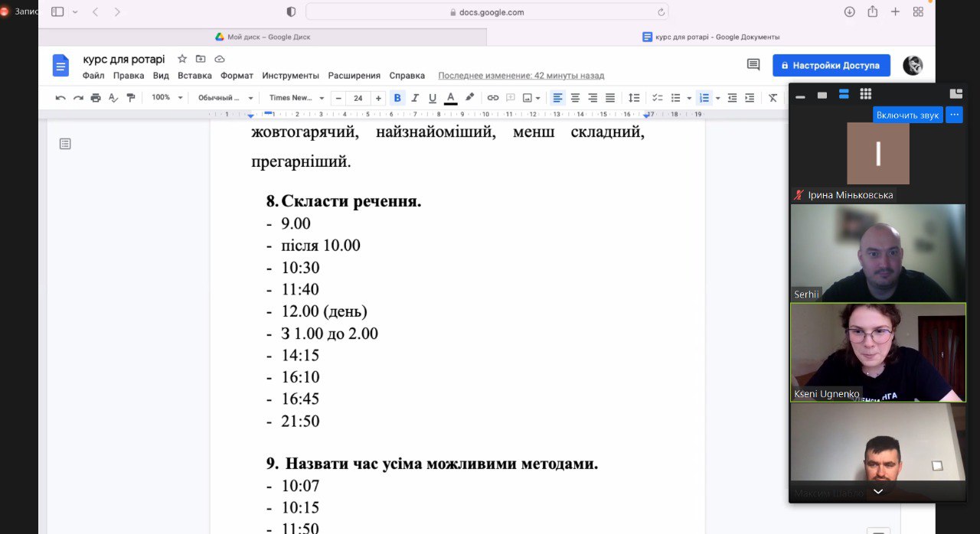Click the print icon in the toolbar
This screenshot has width=980, height=534.
(96, 98)
